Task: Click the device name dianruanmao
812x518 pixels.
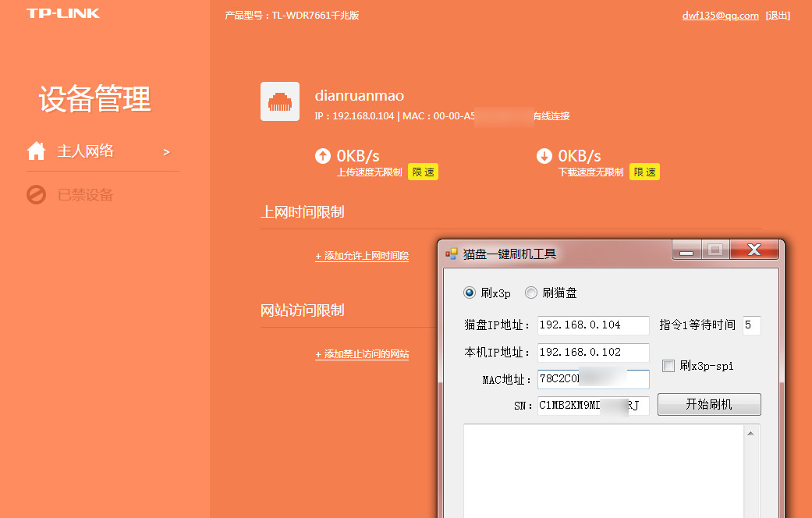Action: click(x=359, y=96)
